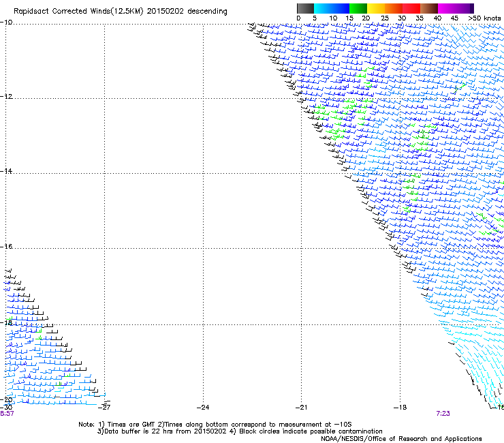Click the -10 latitude axis label
This screenshot has height=443, width=504.
(6, 22)
